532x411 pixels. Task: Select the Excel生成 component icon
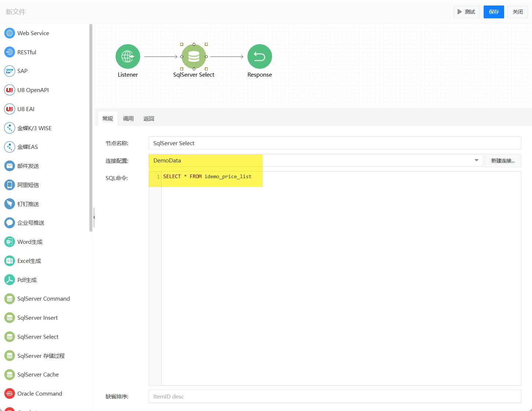click(10, 261)
